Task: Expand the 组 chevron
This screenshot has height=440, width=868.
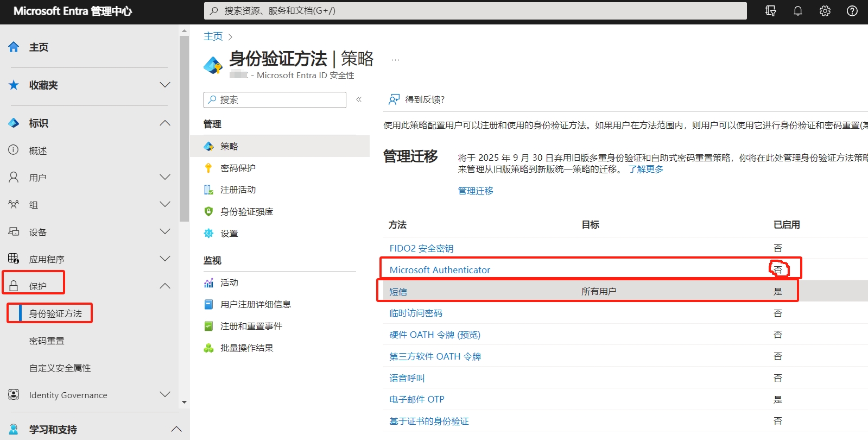Action: click(x=165, y=204)
